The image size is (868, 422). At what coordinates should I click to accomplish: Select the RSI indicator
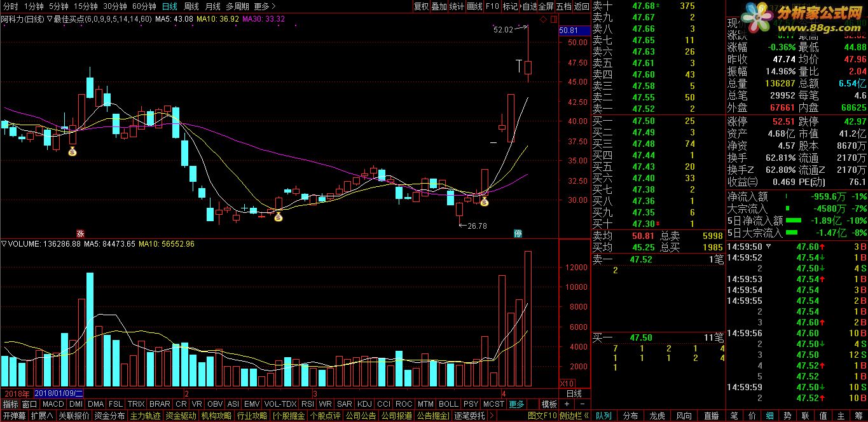coord(308,404)
